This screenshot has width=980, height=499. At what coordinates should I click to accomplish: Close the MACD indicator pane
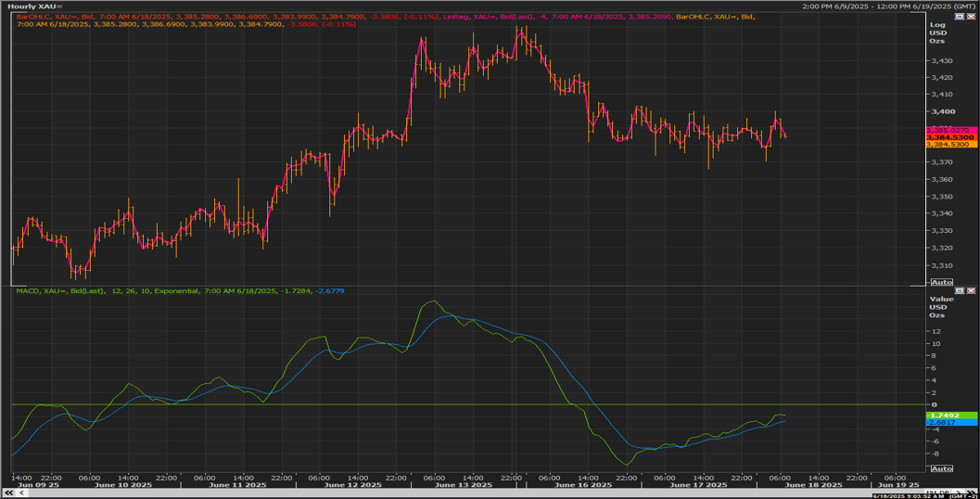click(x=970, y=290)
